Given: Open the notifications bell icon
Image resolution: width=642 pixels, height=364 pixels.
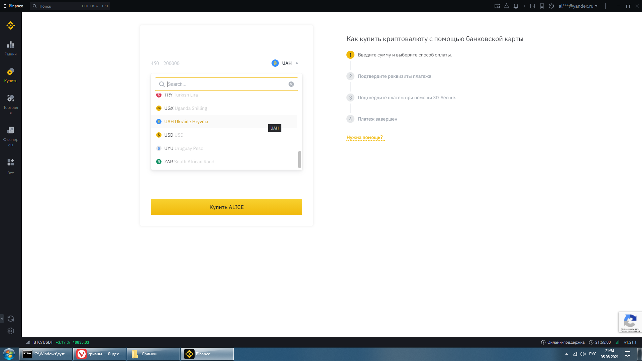Looking at the screenshot, I should pos(516,6).
